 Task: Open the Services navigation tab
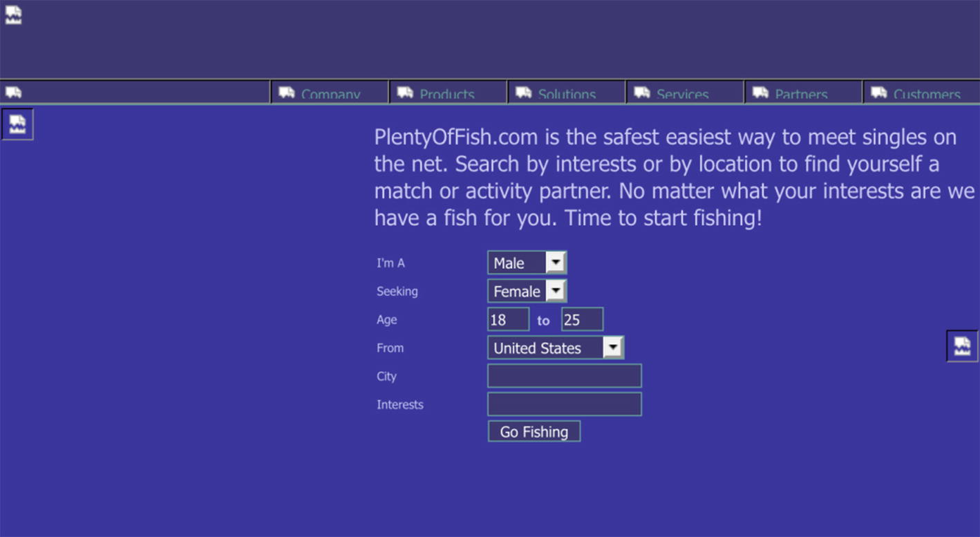[x=685, y=93]
